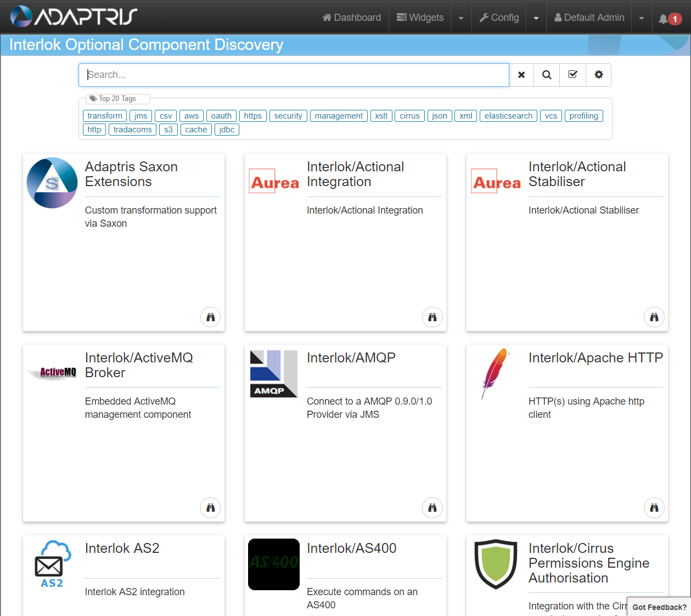Image resolution: width=691 pixels, height=616 pixels.
Task: Pick the jdbc tag
Action: pos(227,130)
